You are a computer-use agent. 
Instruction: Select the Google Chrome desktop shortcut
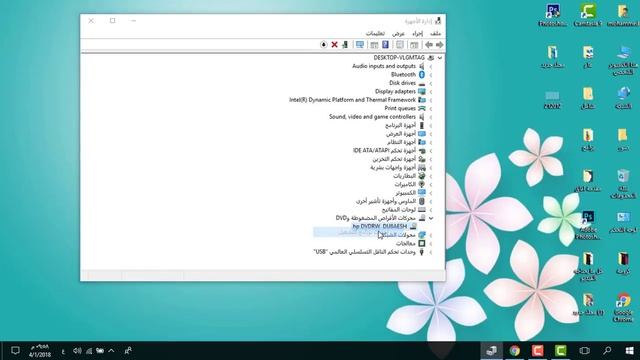click(x=623, y=307)
